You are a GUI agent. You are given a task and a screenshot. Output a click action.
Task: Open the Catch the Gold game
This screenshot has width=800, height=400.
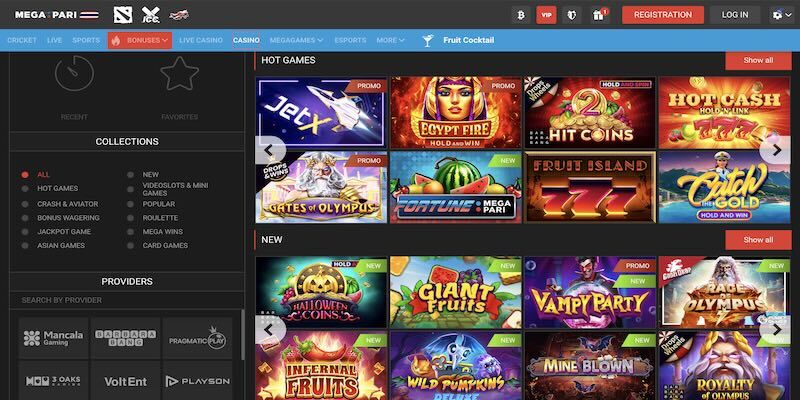(724, 187)
